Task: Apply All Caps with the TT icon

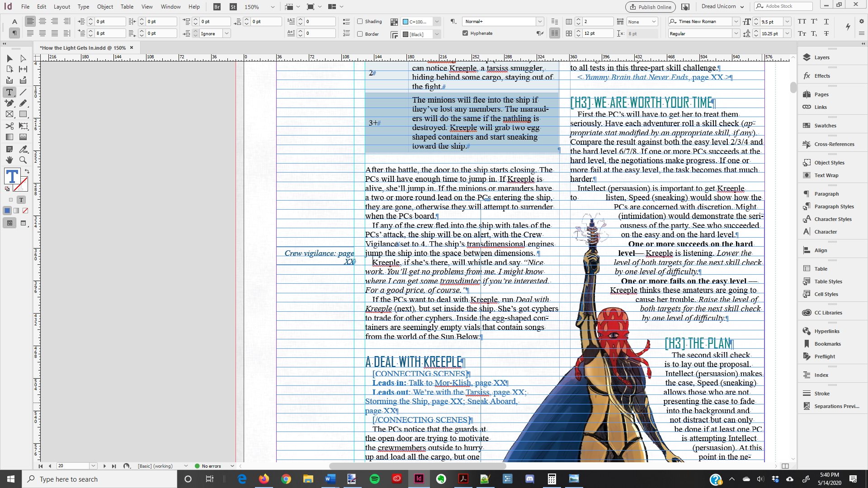Action: pos(802,22)
